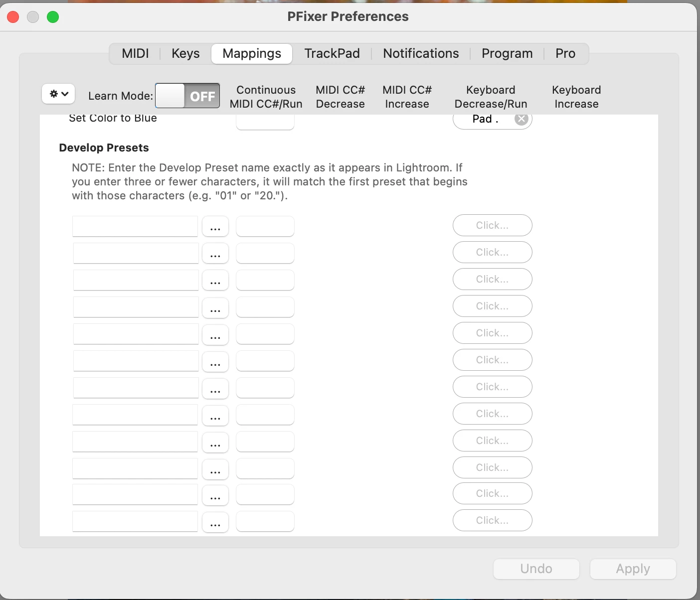
Task: Click the MIDI CC field for Set Color to Blue
Action: click(265, 122)
